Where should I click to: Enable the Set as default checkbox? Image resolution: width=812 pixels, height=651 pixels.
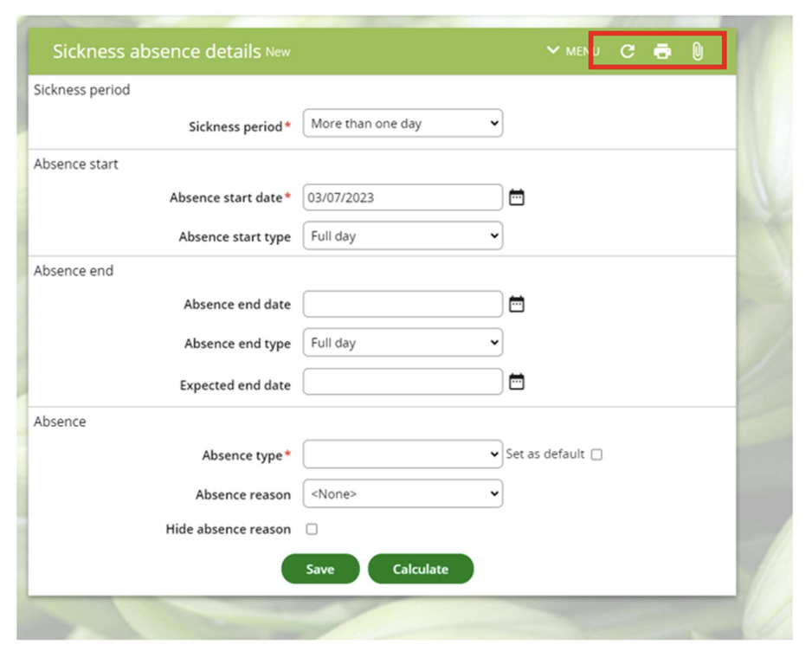coord(596,455)
